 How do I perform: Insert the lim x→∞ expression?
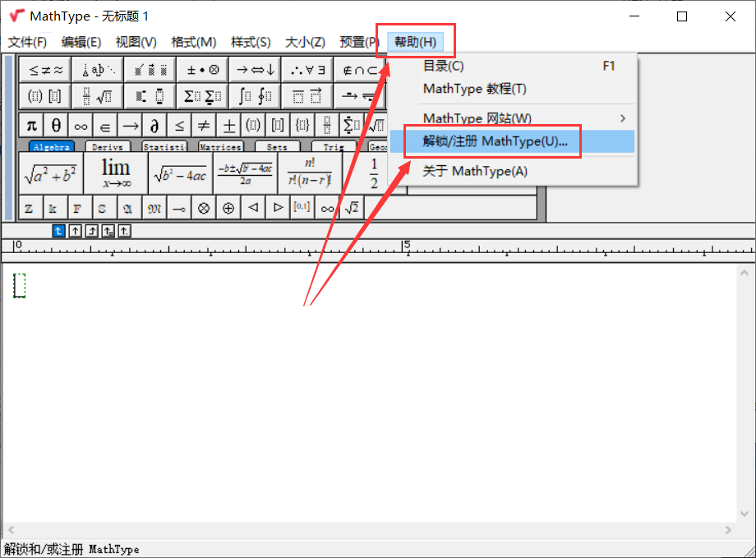click(x=116, y=173)
